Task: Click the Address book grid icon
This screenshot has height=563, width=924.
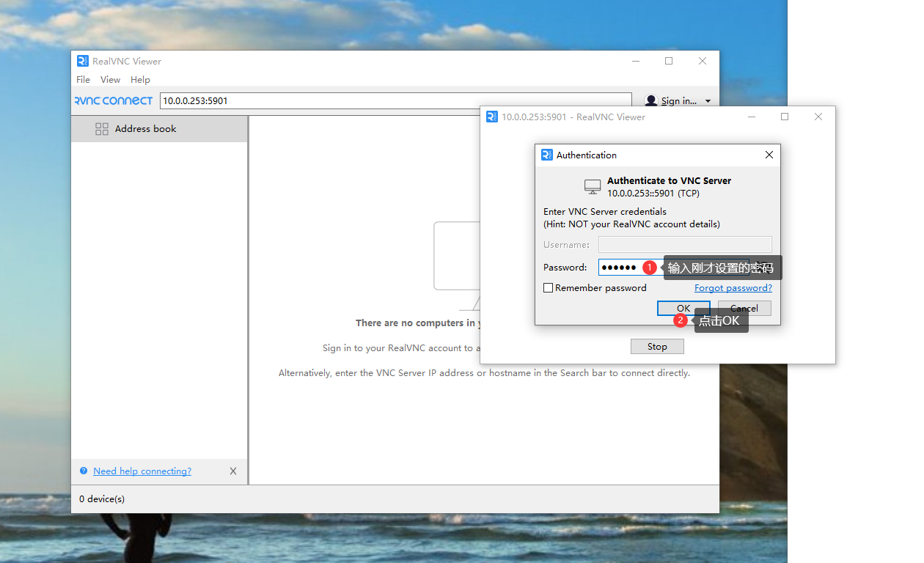Action: click(102, 129)
